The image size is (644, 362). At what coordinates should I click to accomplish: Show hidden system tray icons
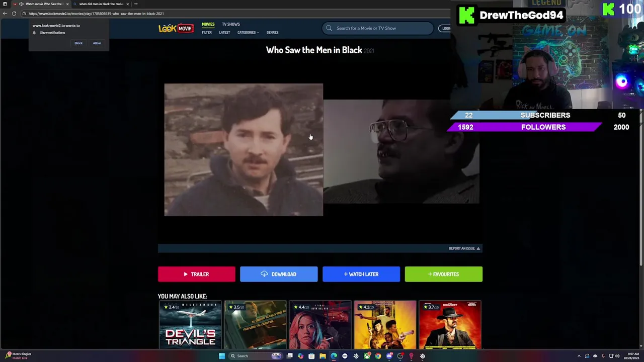tap(579, 356)
